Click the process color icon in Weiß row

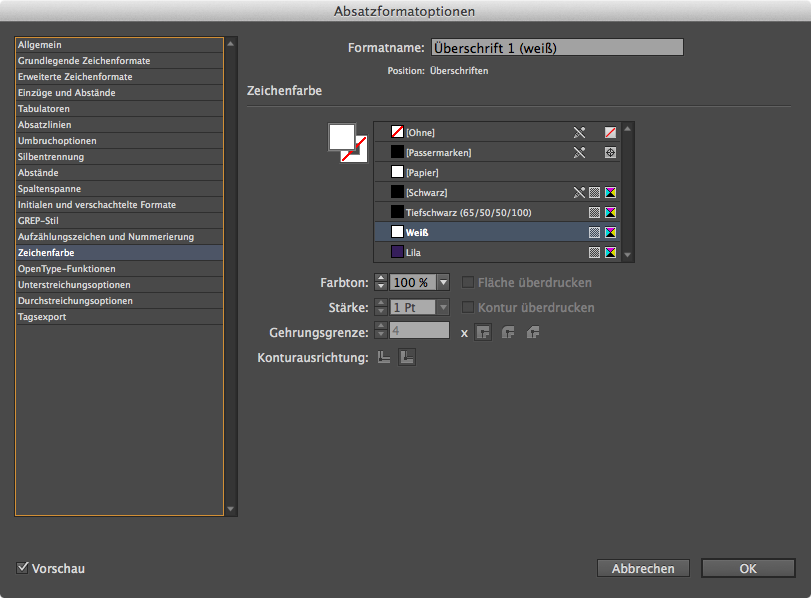click(x=595, y=233)
